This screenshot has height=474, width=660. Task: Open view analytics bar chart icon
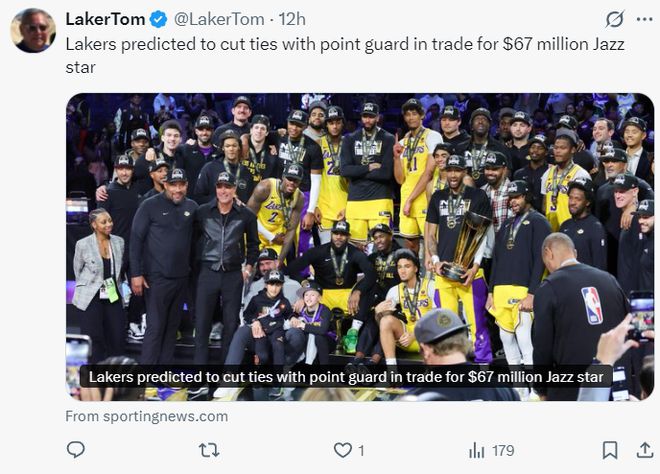(x=476, y=450)
